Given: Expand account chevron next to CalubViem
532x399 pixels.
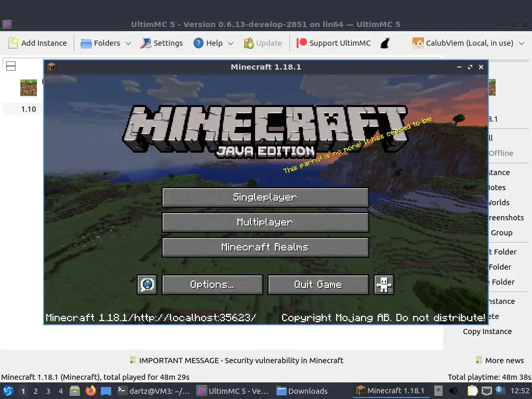Looking at the screenshot, I should (x=522, y=44).
